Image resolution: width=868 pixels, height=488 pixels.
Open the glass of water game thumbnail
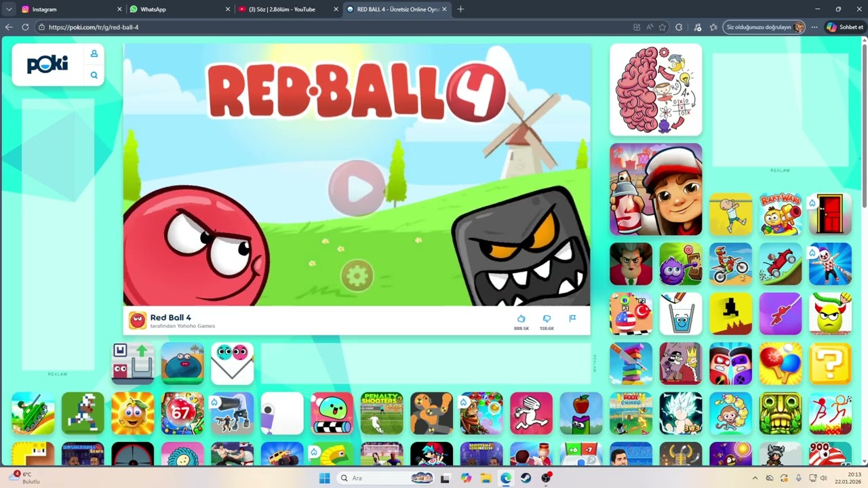[x=681, y=314]
